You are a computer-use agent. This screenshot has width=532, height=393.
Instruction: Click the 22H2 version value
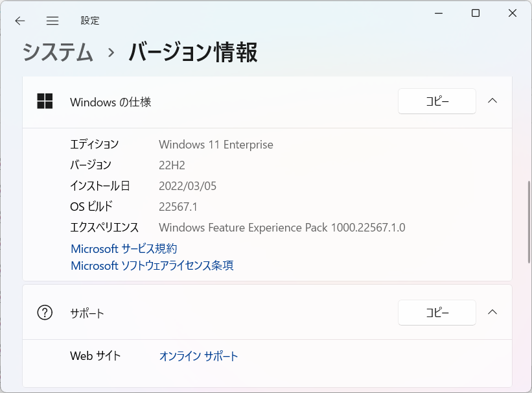172,165
